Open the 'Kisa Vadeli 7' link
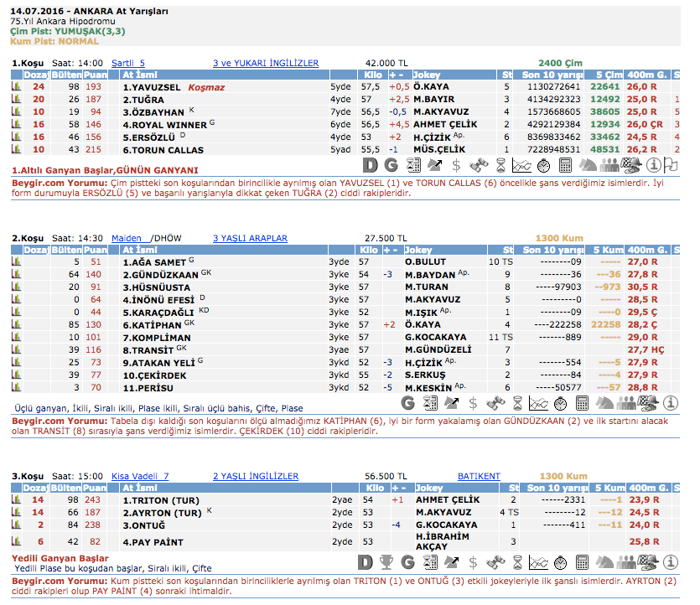The image size is (700, 605). pyautogui.click(x=140, y=477)
